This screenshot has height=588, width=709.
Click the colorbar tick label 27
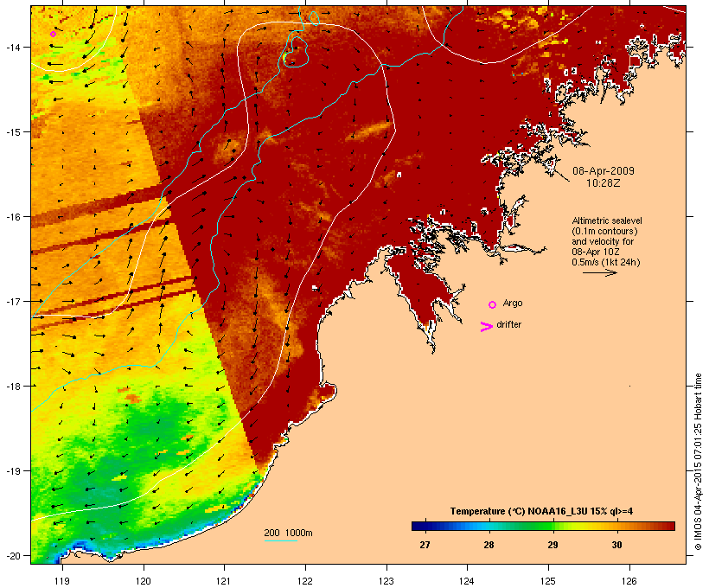pos(425,545)
